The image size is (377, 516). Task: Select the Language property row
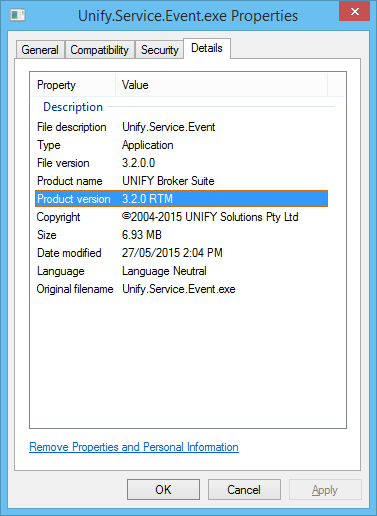point(181,271)
